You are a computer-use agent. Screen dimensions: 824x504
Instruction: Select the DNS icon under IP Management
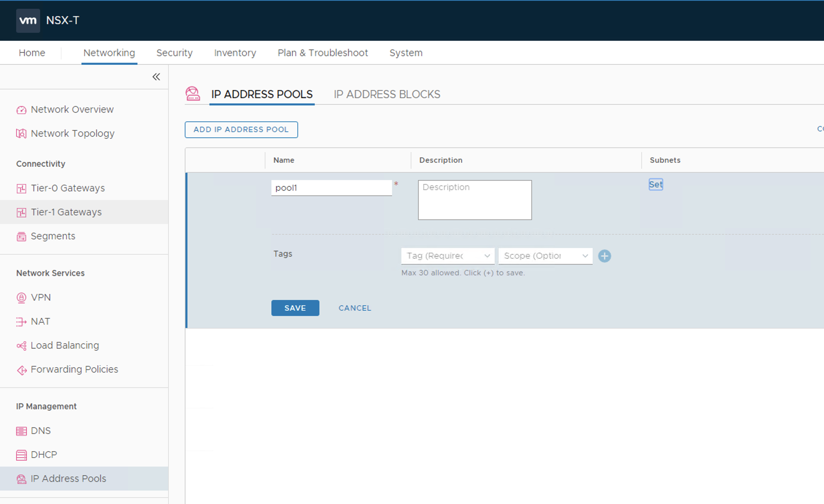(21, 431)
